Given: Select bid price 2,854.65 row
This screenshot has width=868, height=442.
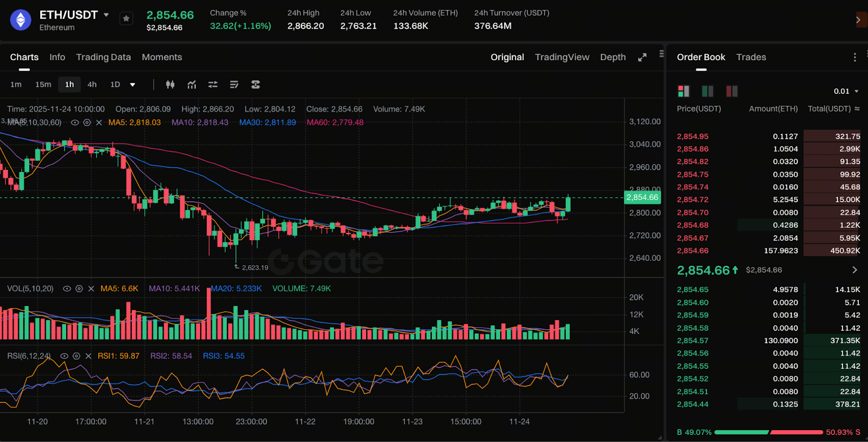Looking at the screenshot, I should pos(768,290).
